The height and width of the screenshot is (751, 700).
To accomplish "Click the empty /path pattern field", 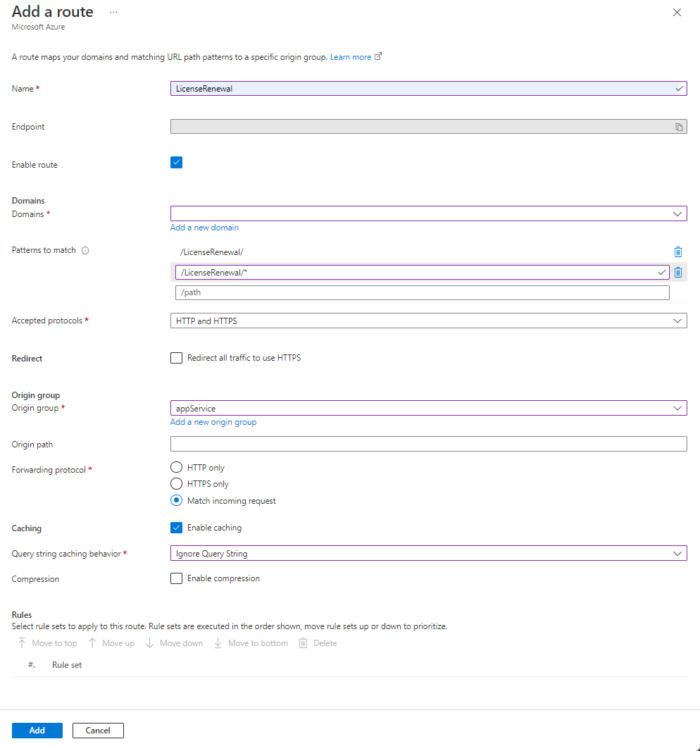I will [422, 292].
